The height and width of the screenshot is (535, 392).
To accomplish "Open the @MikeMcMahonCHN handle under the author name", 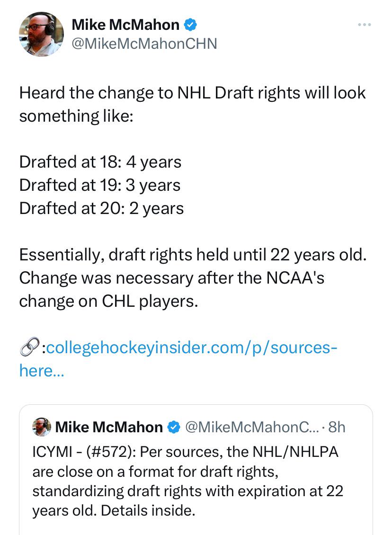I will (144, 44).
